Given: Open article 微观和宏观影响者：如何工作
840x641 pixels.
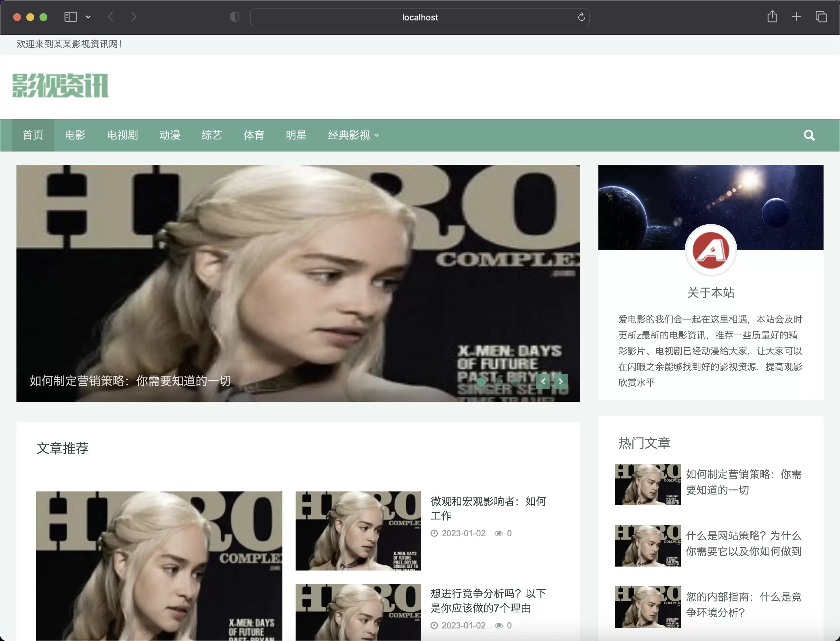Looking at the screenshot, I should point(488,508).
